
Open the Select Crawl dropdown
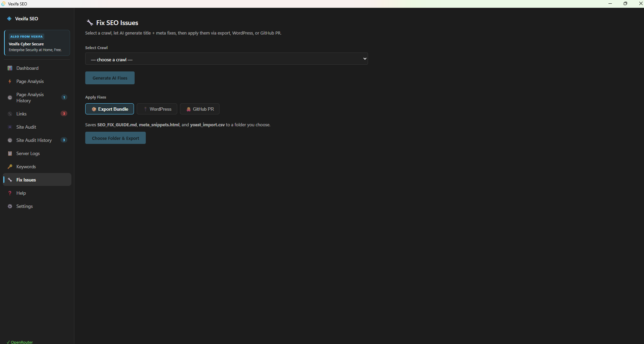[226, 59]
